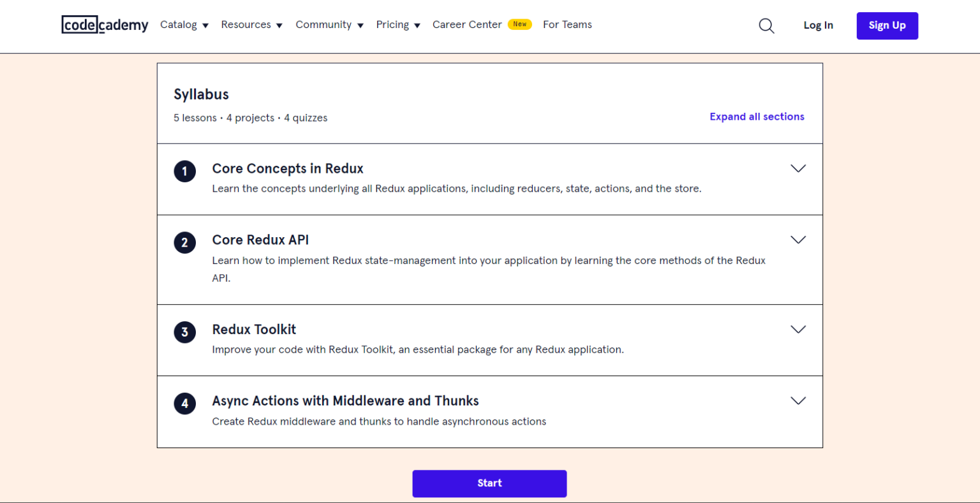
Task: Click the number 4 circle badge
Action: coord(185,404)
